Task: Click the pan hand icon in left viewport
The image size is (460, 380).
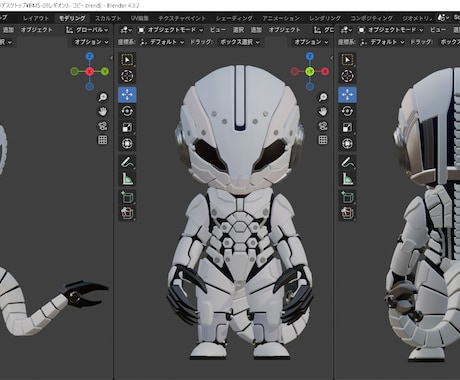Action: (103, 111)
